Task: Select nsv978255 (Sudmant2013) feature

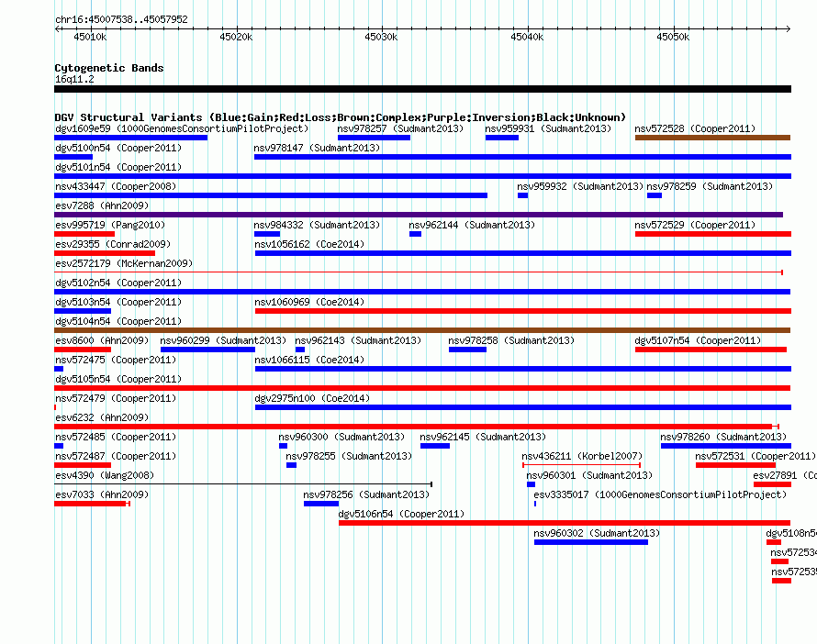Action: 291,465
